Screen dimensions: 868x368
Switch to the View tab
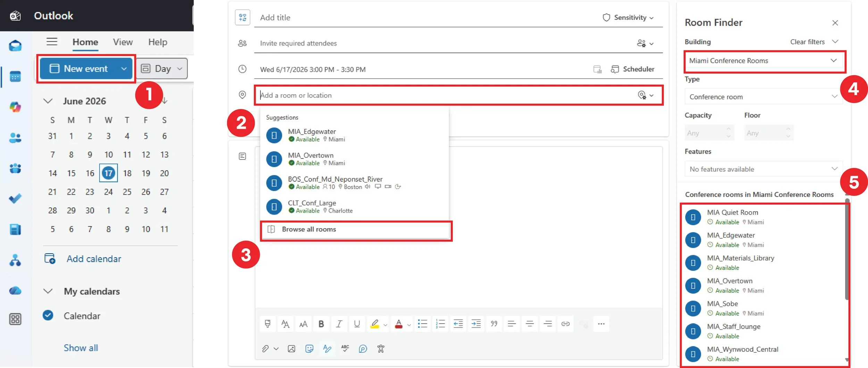point(123,42)
